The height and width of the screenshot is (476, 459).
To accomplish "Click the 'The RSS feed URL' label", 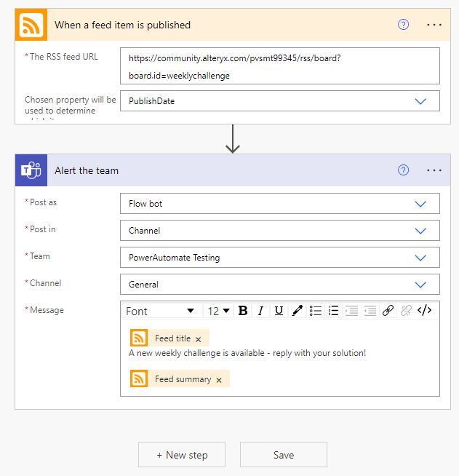I will click(64, 57).
